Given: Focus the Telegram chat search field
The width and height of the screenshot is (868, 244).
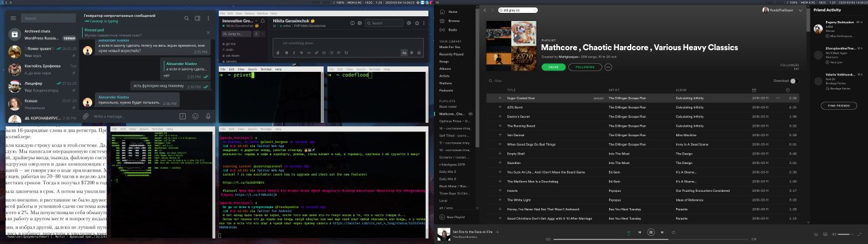Looking at the screenshot, I should 48,18.
